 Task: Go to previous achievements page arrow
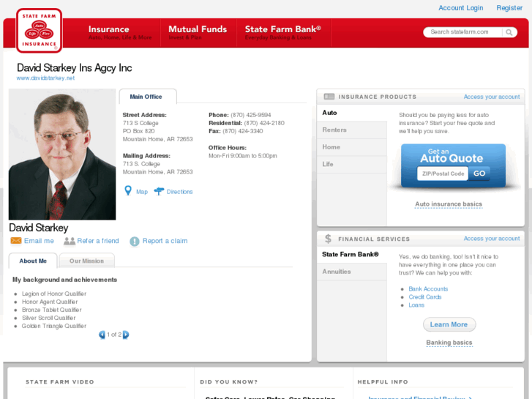point(102,335)
